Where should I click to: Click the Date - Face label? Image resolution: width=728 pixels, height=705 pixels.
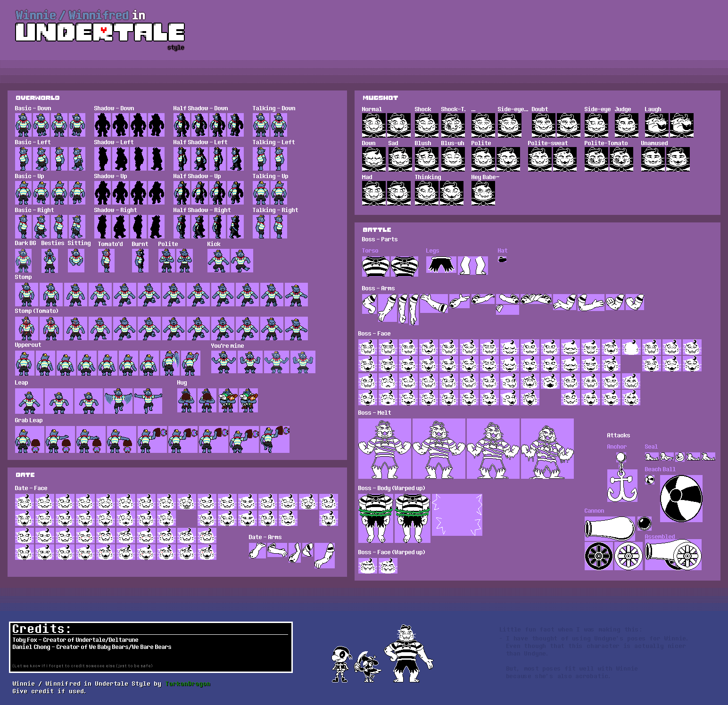31,488
